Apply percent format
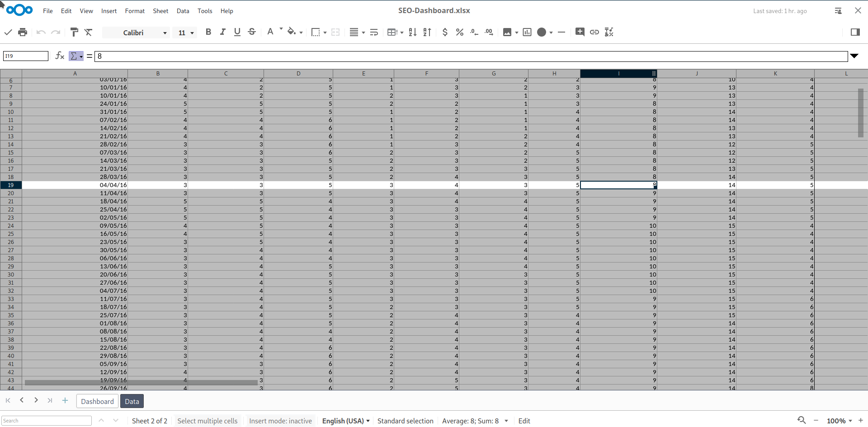The image size is (868, 427). coord(460,32)
